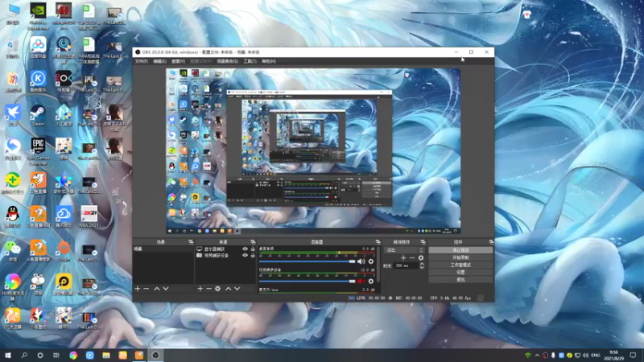Open Desktop Audio settings gear in mixer
644x362 pixels.
[x=371, y=261]
